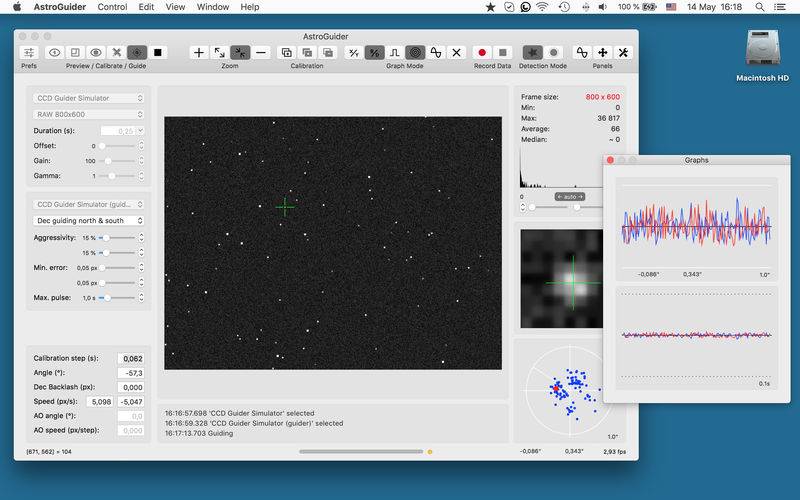
Task: Open the camera CCD Guider Simulator dropdown
Action: [x=89, y=98]
